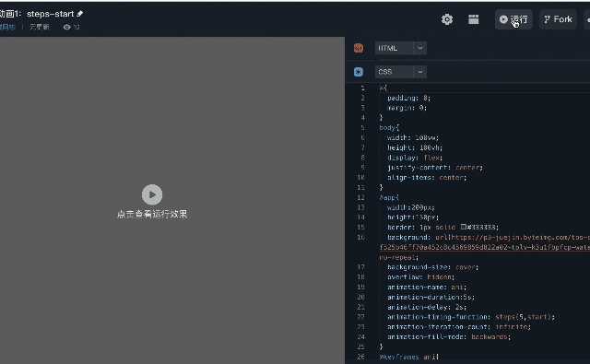The image size is (590, 364).
Task: Click the #333333 color swatch in border line
Action: (464, 227)
